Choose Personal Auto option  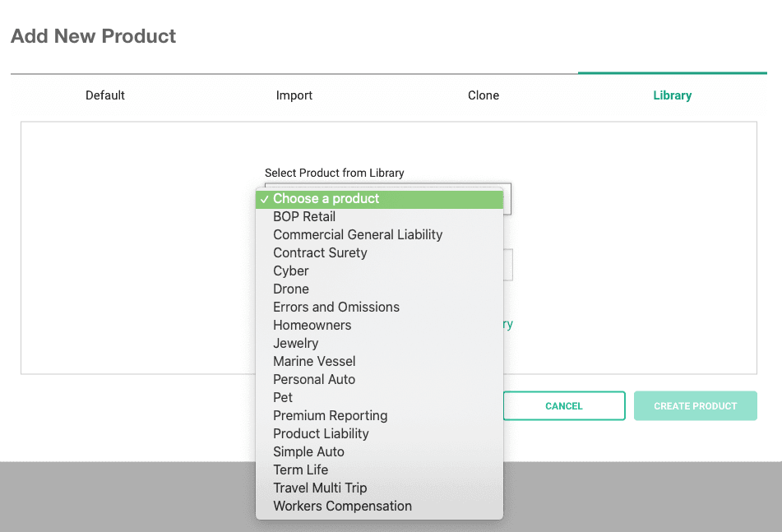coord(314,380)
